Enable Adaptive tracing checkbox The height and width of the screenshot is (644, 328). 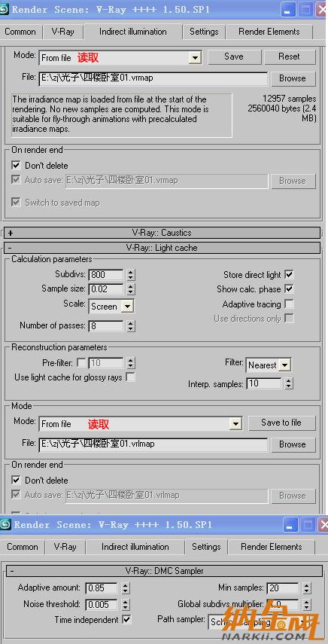pos(289,304)
